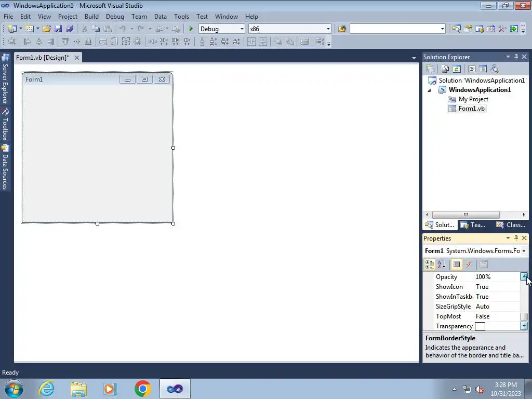
Task: Open the Properties window position menu arrow
Action: 508,238
